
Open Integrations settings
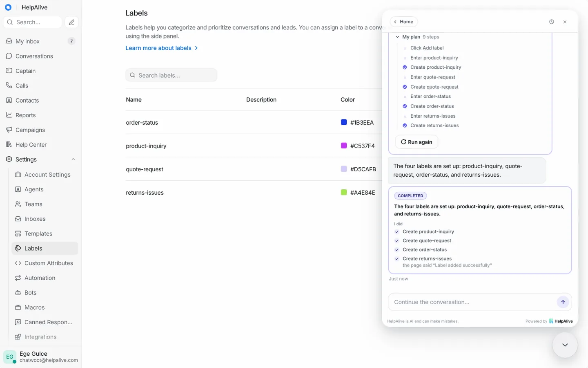pyautogui.click(x=45, y=337)
